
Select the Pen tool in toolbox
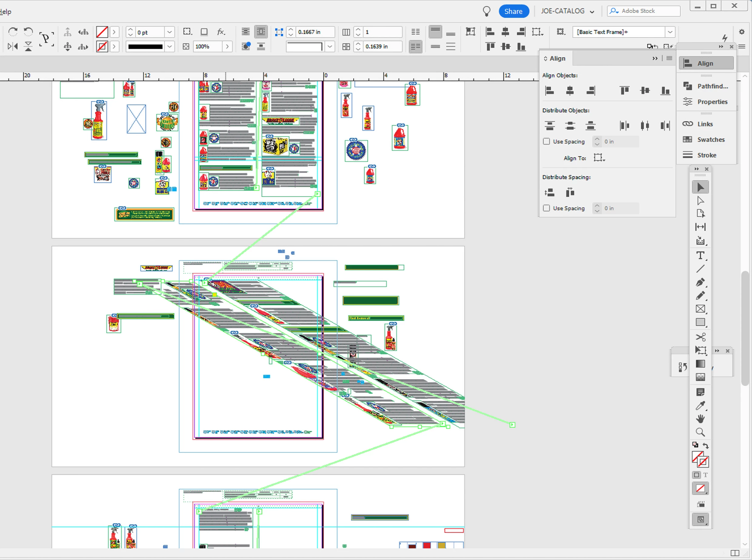700,282
